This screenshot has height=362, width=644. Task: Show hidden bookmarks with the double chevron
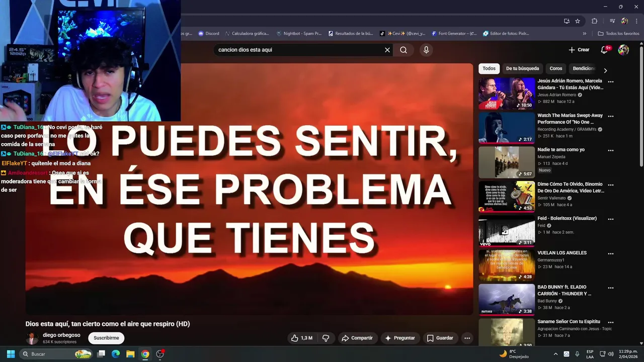coord(585,34)
